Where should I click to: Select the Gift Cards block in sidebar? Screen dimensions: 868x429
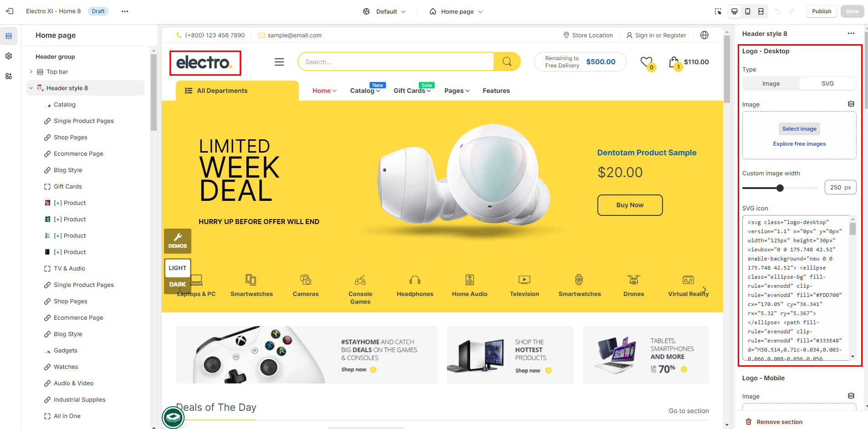[68, 187]
